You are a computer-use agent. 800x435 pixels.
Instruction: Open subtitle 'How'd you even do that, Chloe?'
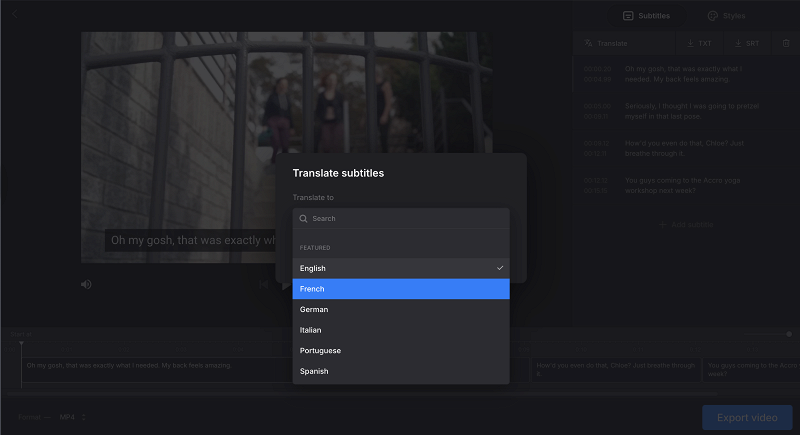click(x=686, y=148)
